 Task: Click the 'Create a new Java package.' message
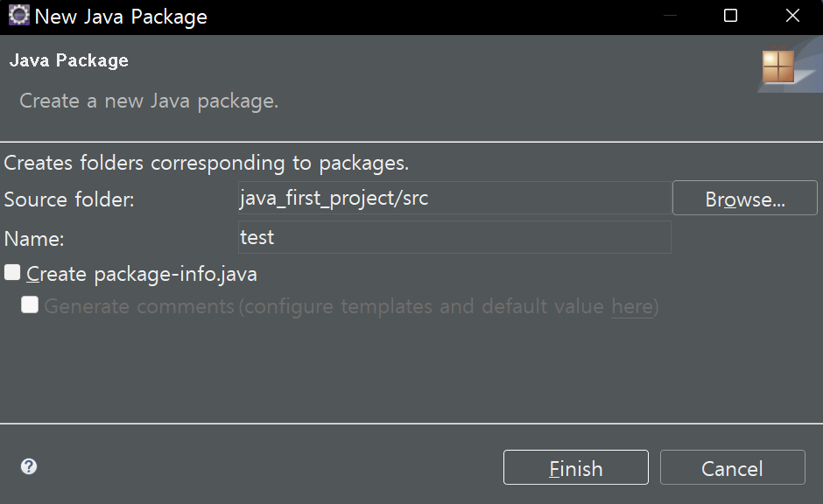(x=149, y=101)
